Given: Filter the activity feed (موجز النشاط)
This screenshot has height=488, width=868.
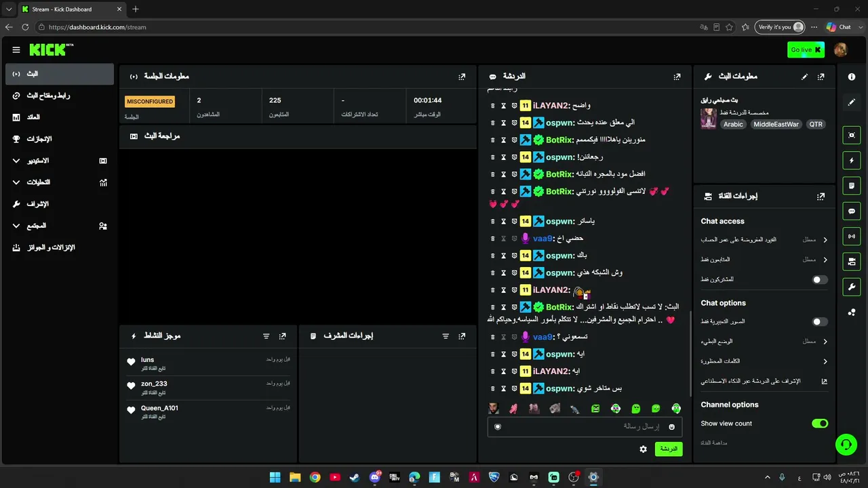Looking at the screenshot, I should click(x=266, y=336).
